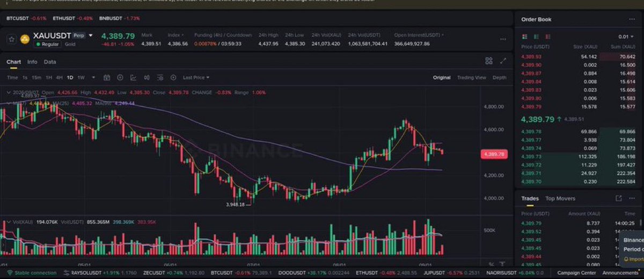Open Campaign Center link
644x279 pixels.
tap(575, 273)
